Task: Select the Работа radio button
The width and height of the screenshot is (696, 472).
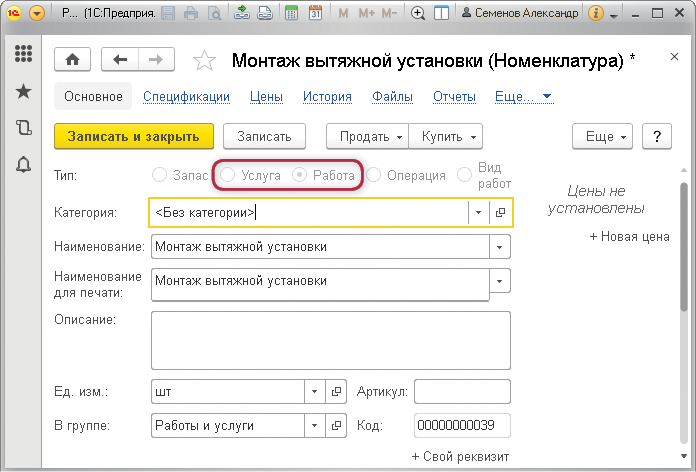Action: (299, 175)
